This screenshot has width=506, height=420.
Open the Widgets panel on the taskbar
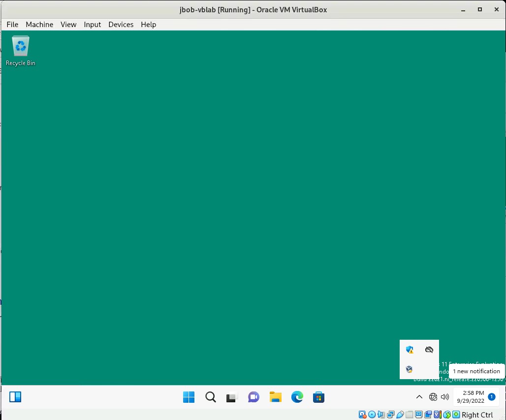[15, 397]
